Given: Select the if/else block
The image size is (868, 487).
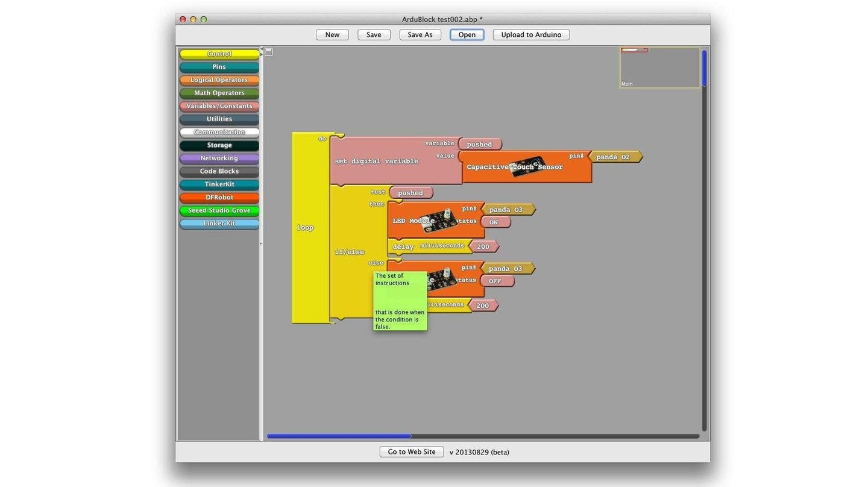Looking at the screenshot, I should pos(350,252).
